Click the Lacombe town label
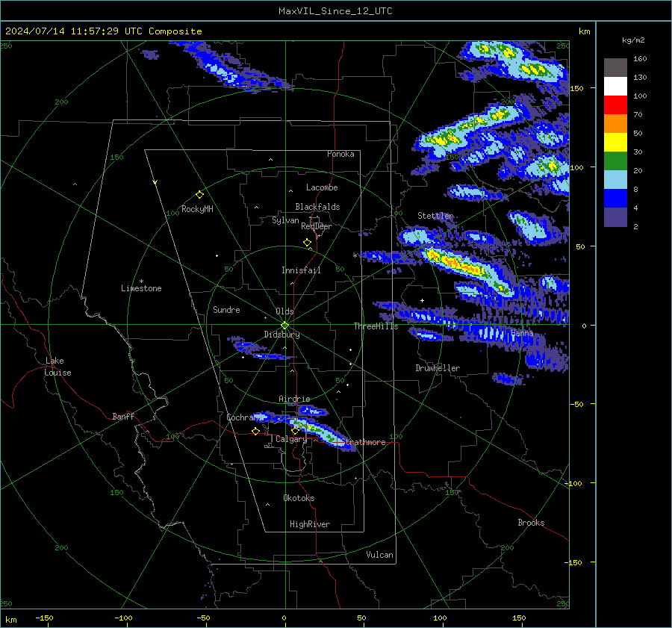 coord(322,187)
